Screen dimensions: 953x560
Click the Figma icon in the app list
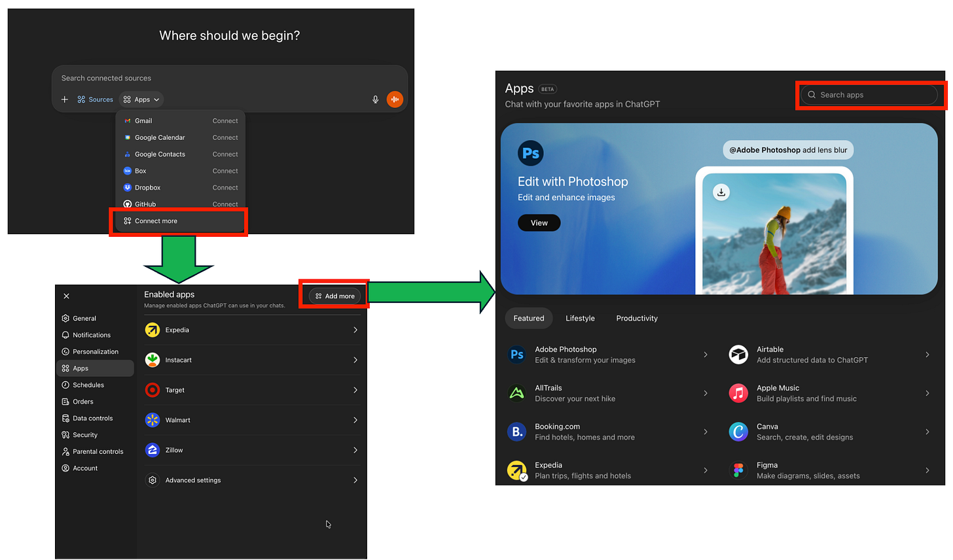point(739,470)
